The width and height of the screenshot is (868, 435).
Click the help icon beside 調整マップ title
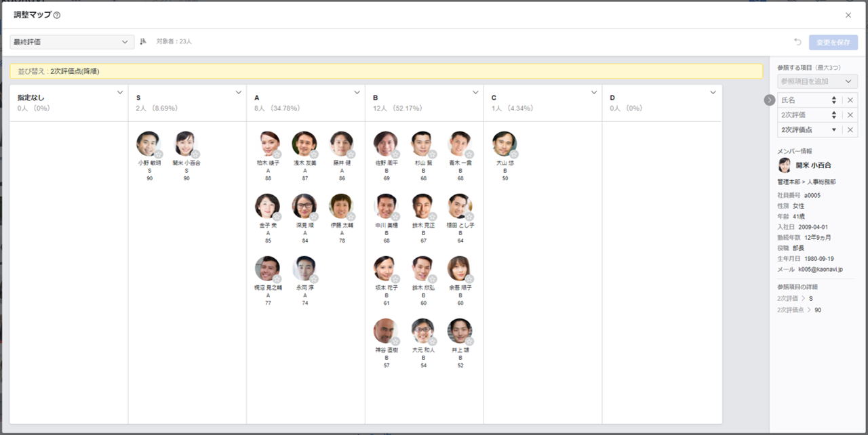point(57,15)
